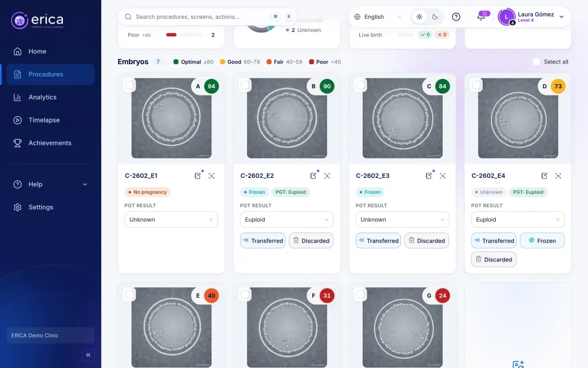Screen dimensions: 588x368
Task: Edit notes for embryo C-2602_E1
Action: (x=198, y=175)
